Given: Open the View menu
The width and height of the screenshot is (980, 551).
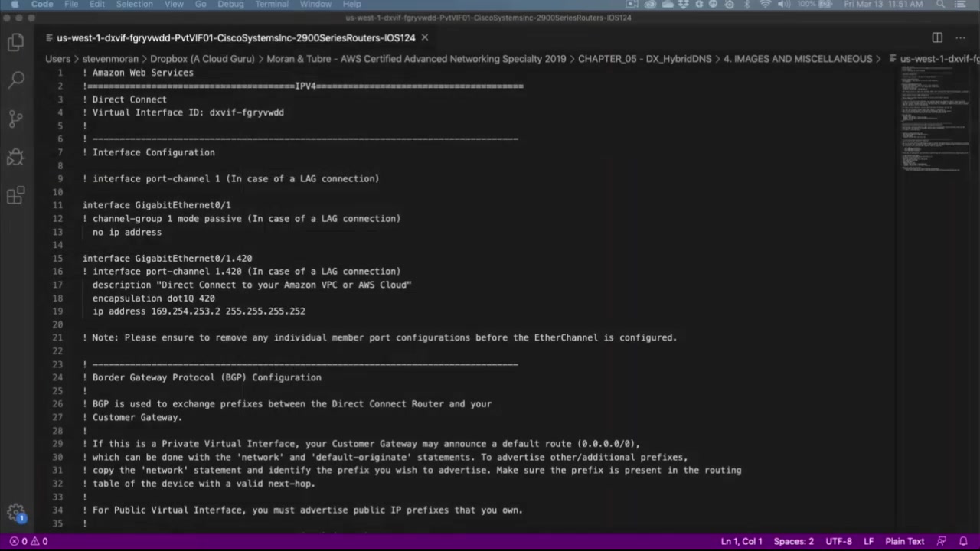Looking at the screenshot, I should pos(174,5).
